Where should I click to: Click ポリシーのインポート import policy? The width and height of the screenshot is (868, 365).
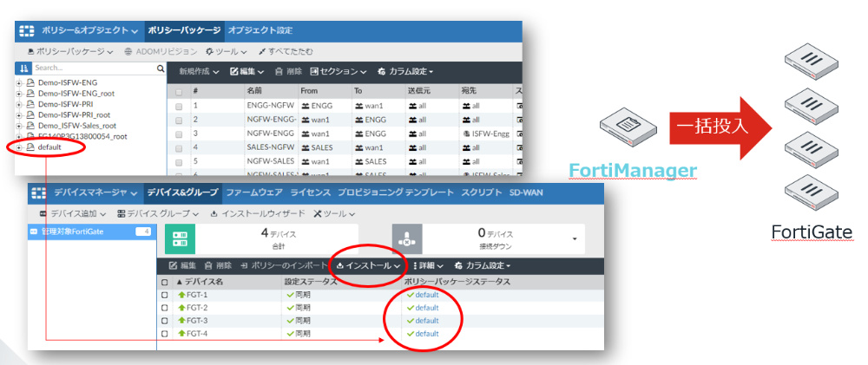[285, 266]
